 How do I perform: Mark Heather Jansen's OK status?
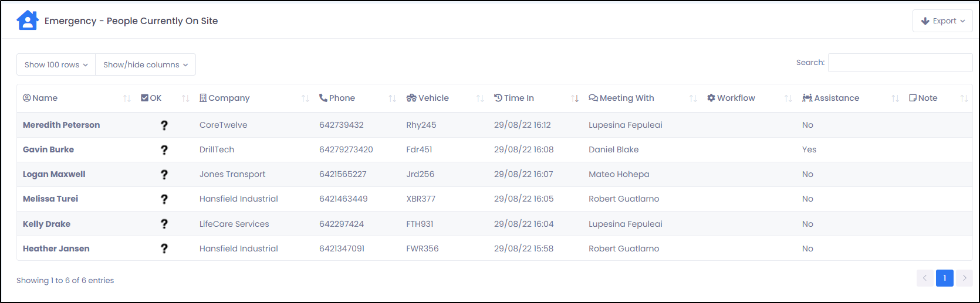(164, 248)
